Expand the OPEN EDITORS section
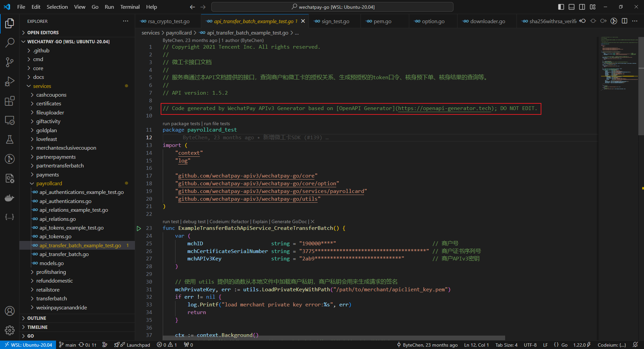The image size is (644, 349). click(x=77, y=33)
